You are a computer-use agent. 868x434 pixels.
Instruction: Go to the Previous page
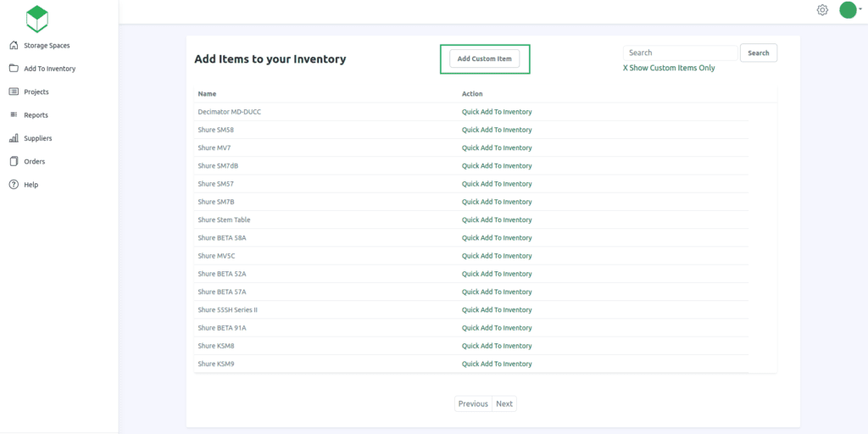coord(473,403)
